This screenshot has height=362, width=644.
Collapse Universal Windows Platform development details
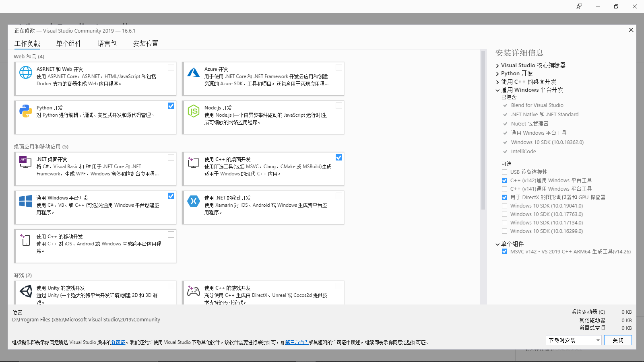(497, 90)
